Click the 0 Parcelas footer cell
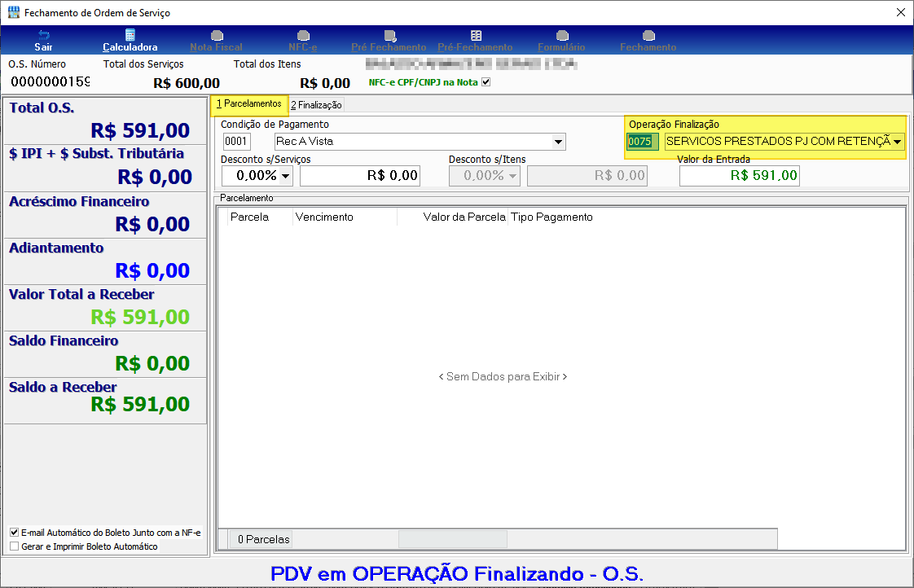Viewport: 914px width, 588px height. 261,539
